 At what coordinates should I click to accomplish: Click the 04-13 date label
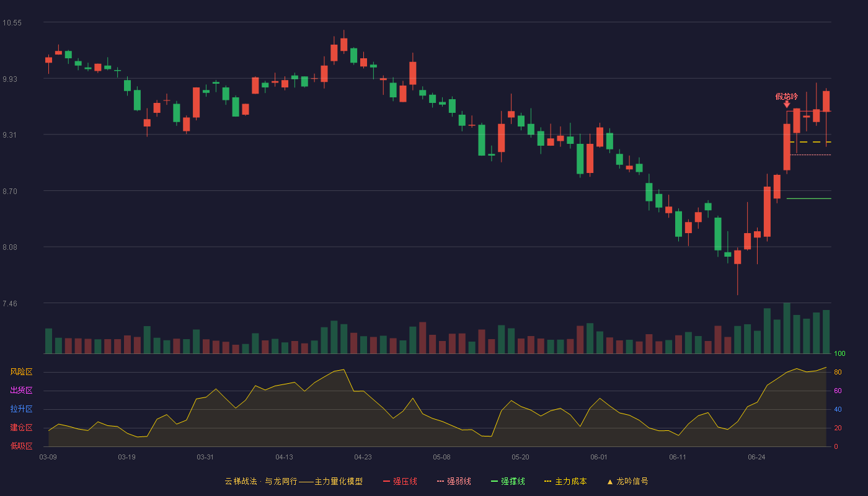click(x=284, y=457)
